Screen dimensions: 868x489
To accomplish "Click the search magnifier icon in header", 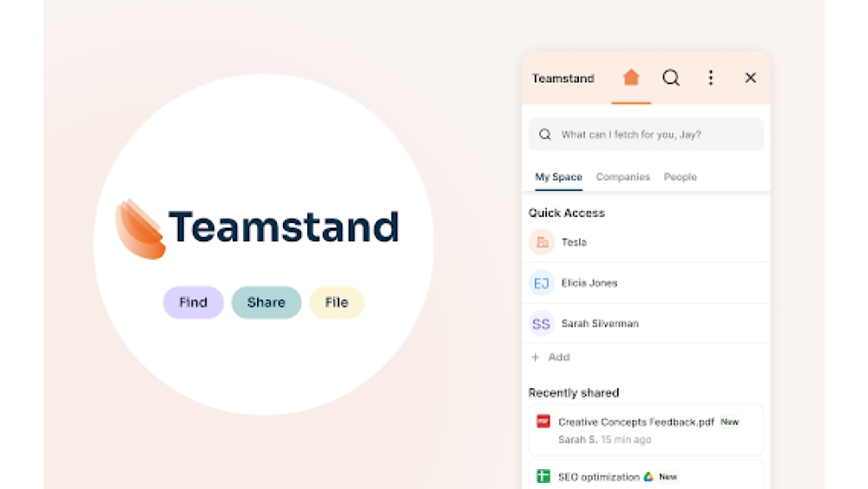I will click(x=671, y=77).
